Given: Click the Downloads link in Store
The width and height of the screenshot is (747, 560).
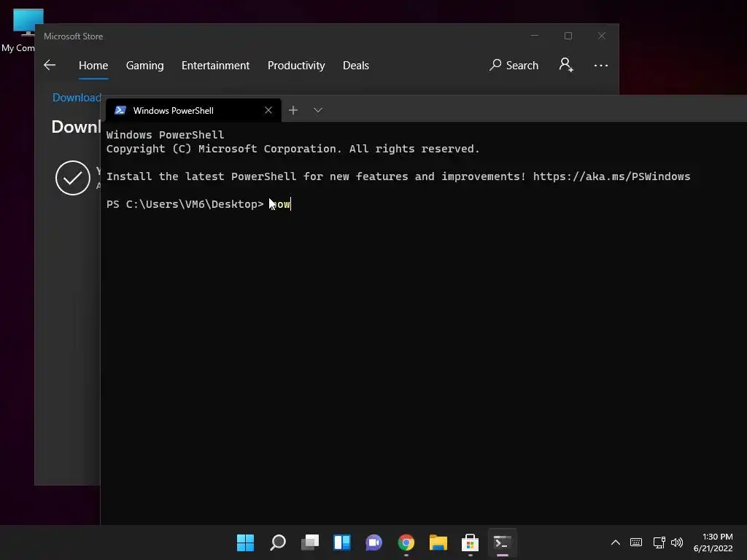Looking at the screenshot, I should [77, 98].
